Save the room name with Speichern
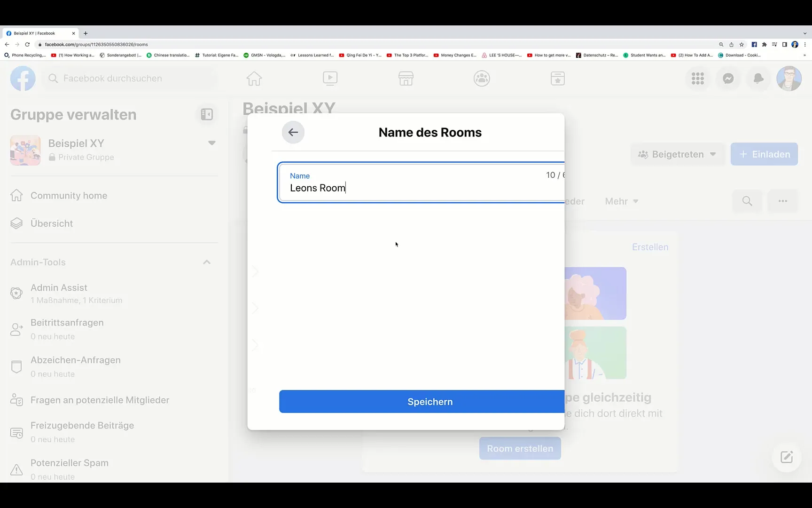Viewport: 812px width, 508px height. [x=422, y=402]
